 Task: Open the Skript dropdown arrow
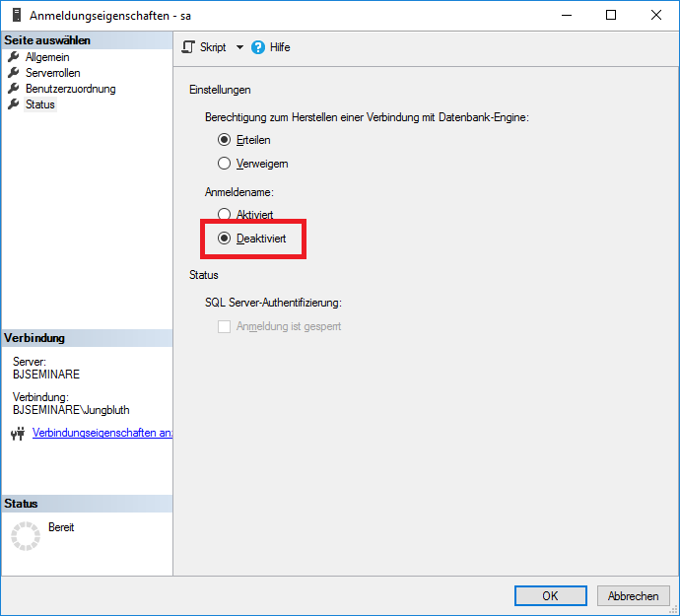238,47
